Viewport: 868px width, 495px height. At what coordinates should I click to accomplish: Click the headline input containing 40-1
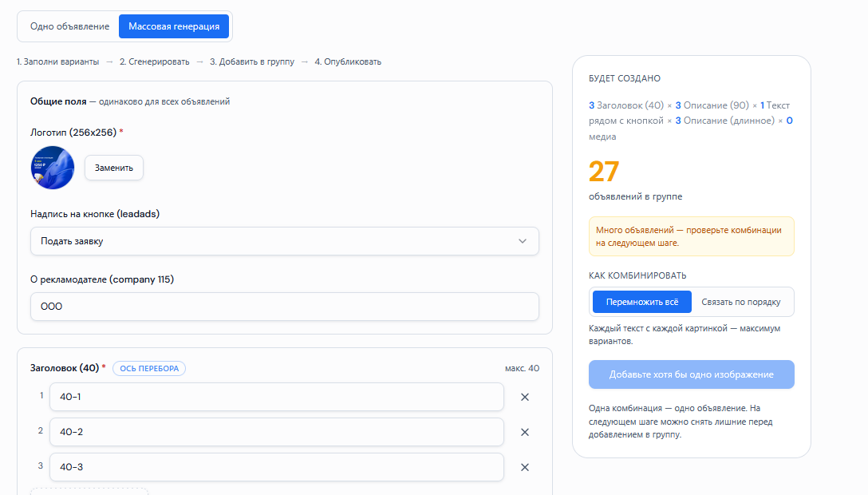point(277,397)
